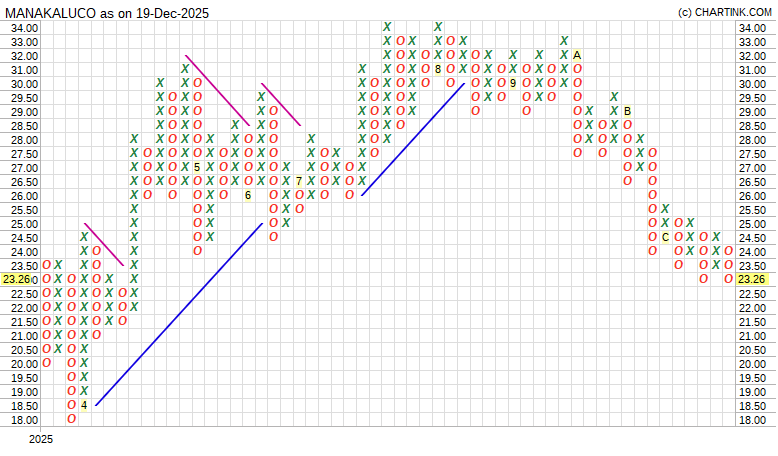Viewport: 778px width, 456px height.
Task: Click the month marker 4 near 18.50
Action: tap(85, 405)
